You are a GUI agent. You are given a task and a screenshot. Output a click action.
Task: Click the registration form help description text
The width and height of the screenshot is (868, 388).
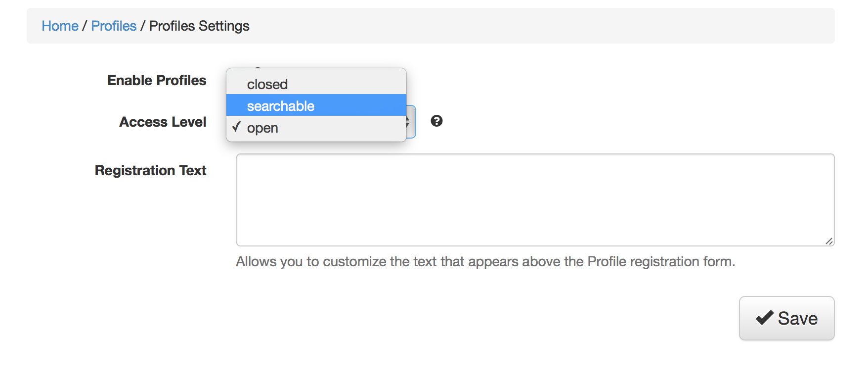485,261
